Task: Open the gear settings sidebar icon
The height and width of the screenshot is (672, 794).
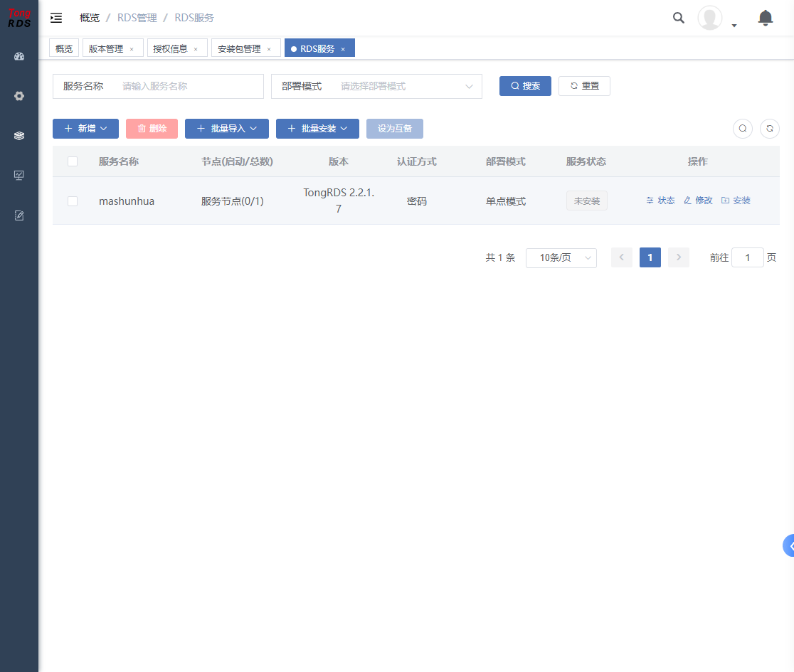Action: click(x=19, y=96)
